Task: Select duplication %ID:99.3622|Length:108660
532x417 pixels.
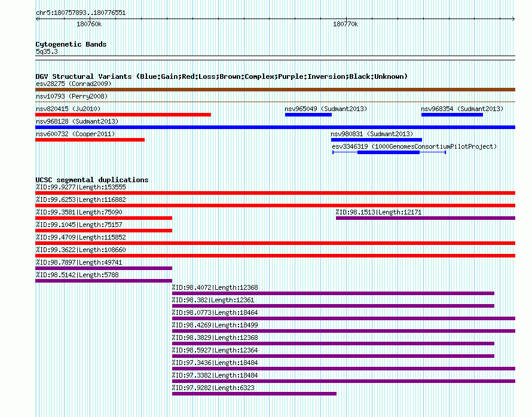Action: pos(275,256)
